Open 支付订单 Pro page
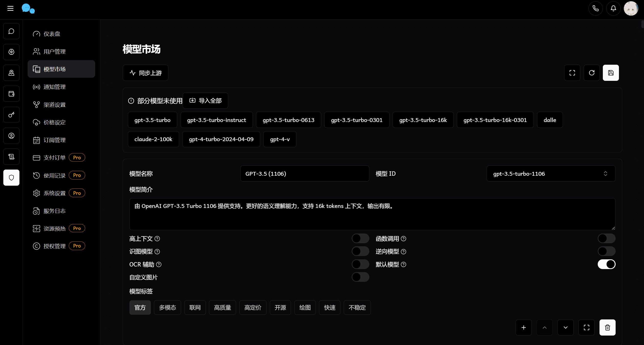The height and width of the screenshot is (345, 644). 61,158
